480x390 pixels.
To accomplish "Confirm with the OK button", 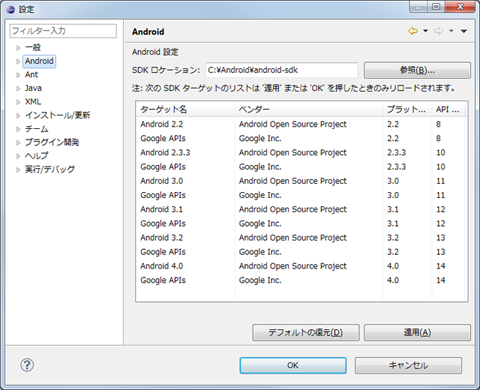I will (x=293, y=365).
